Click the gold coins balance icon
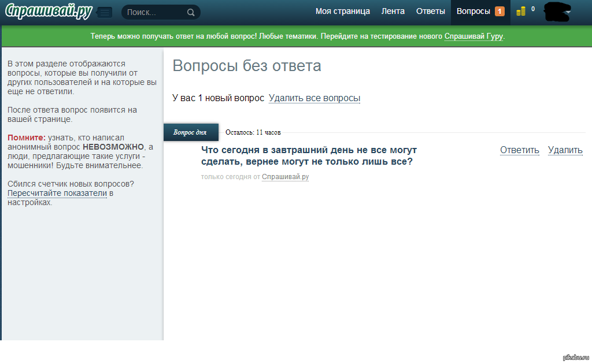 [x=521, y=11]
